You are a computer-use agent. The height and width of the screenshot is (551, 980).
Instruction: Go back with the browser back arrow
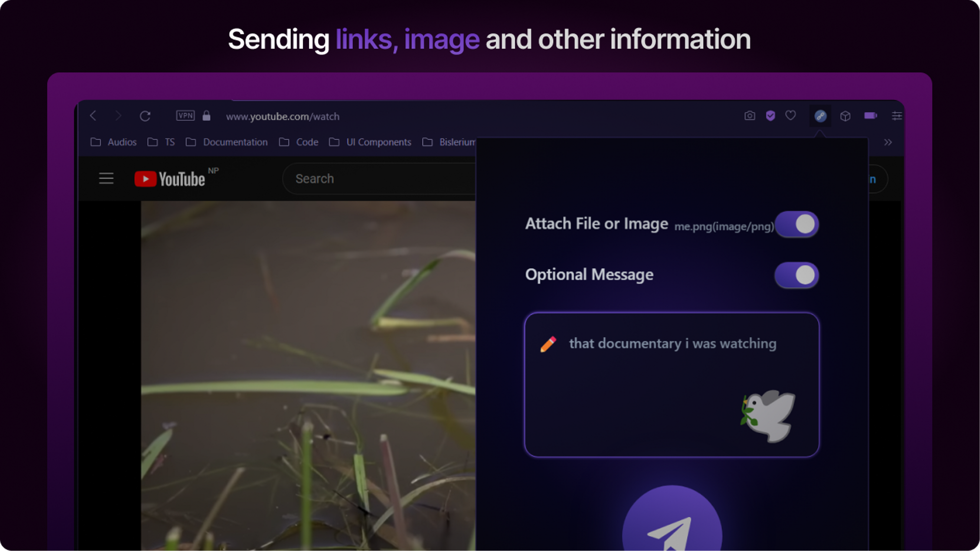[93, 116]
